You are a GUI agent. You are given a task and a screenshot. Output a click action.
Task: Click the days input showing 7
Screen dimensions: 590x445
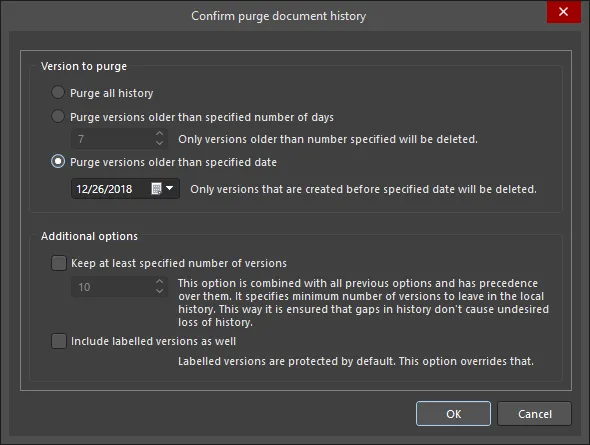(119, 139)
